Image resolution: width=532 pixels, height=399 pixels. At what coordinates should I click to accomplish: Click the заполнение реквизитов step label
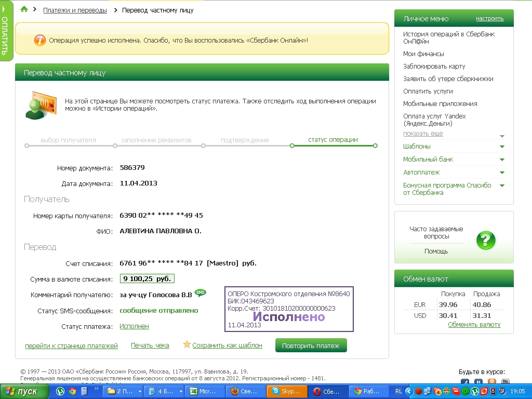point(156,140)
